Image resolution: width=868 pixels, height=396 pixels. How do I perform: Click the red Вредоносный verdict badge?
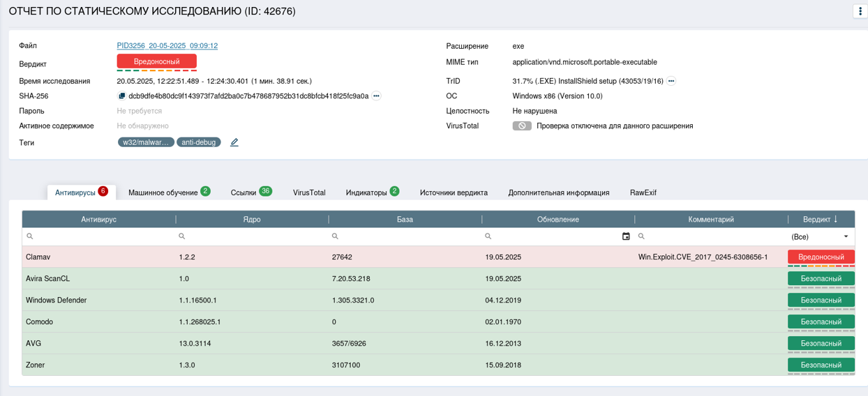[x=157, y=61]
